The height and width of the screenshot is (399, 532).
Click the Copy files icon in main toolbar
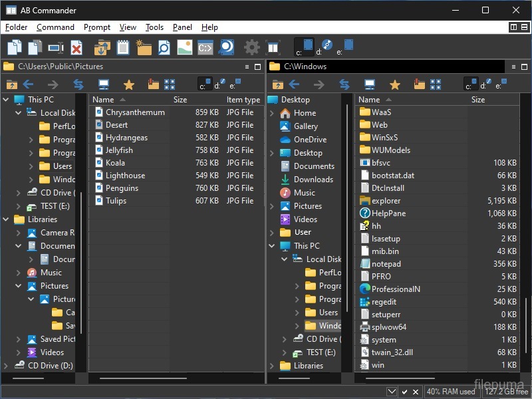coord(14,47)
